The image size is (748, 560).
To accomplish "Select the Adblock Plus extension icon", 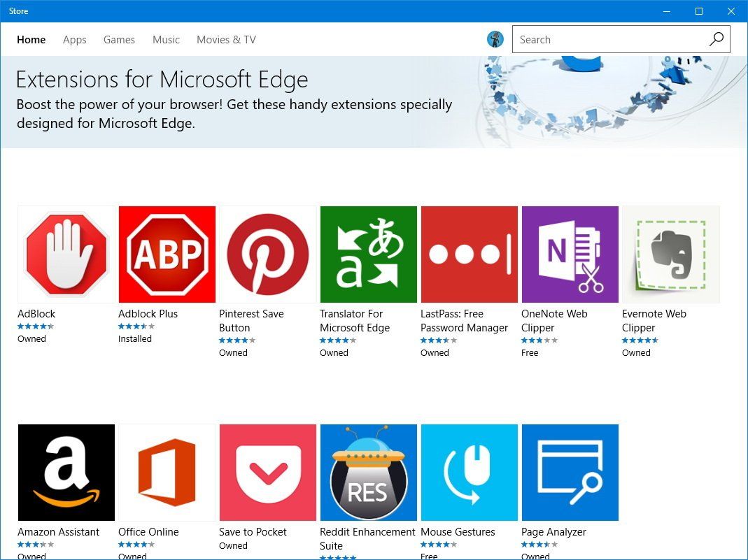I will (167, 254).
